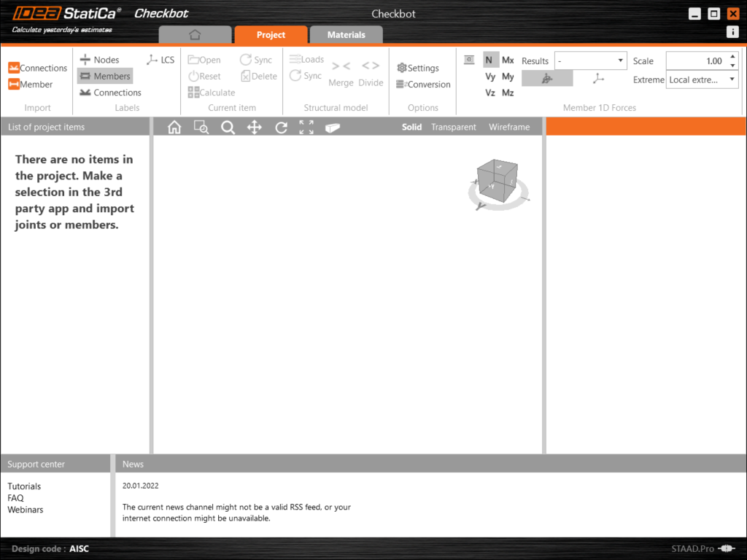This screenshot has width=747, height=560.
Task: Activate the zoom window tool
Action: tap(201, 128)
